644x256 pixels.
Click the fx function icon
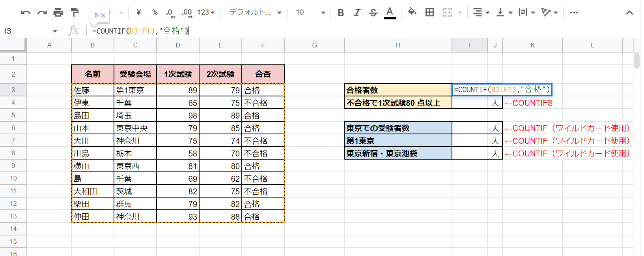tap(73, 30)
